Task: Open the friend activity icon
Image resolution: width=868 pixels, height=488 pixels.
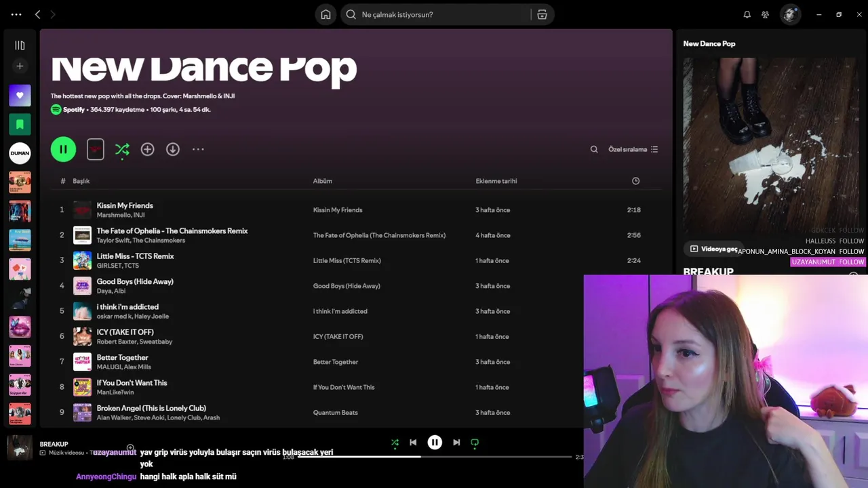Action: pos(766,14)
